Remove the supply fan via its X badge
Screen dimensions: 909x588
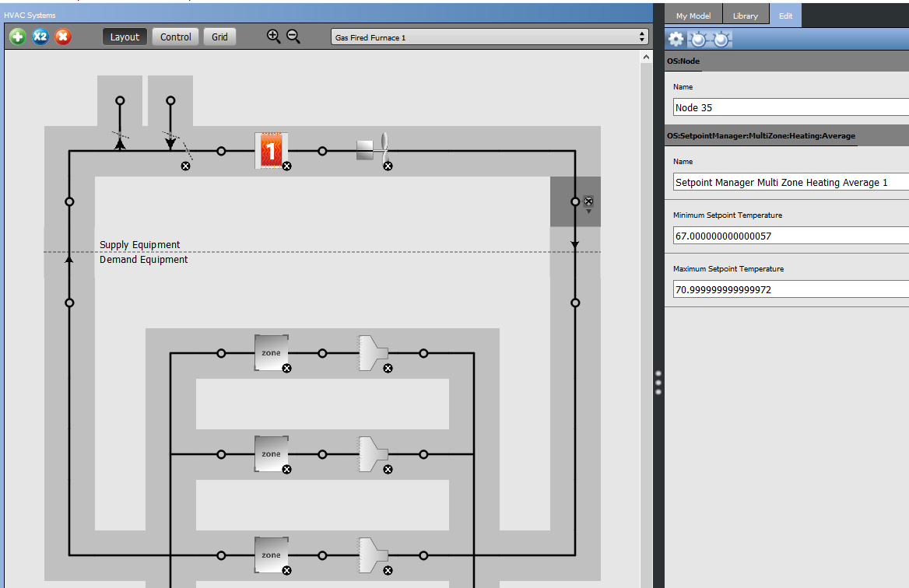point(388,166)
